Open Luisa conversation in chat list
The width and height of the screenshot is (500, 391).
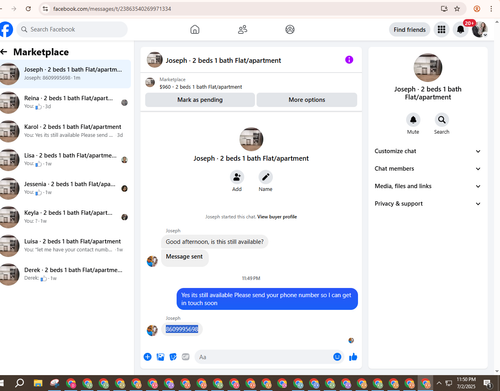pyautogui.click(x=65, y=246)
